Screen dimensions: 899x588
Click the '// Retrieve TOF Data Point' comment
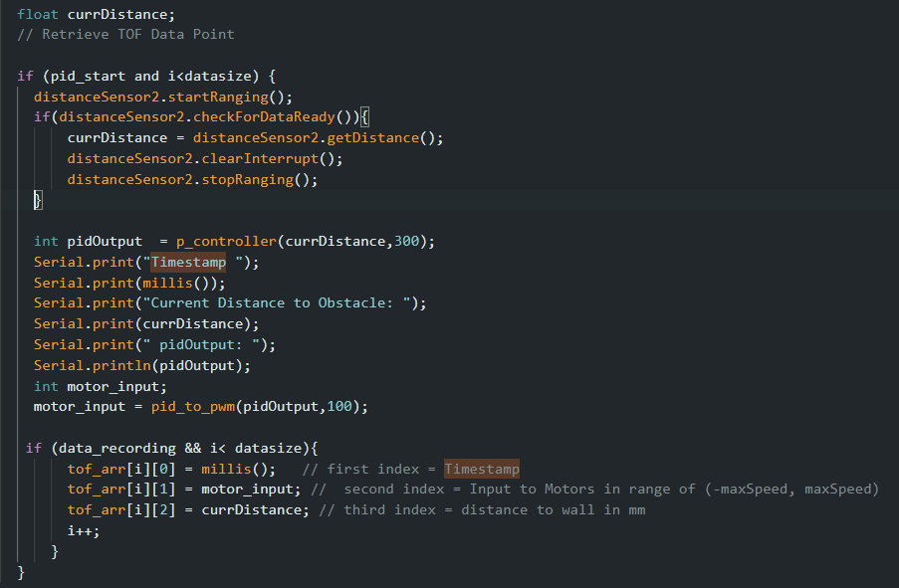pos(125,35)
